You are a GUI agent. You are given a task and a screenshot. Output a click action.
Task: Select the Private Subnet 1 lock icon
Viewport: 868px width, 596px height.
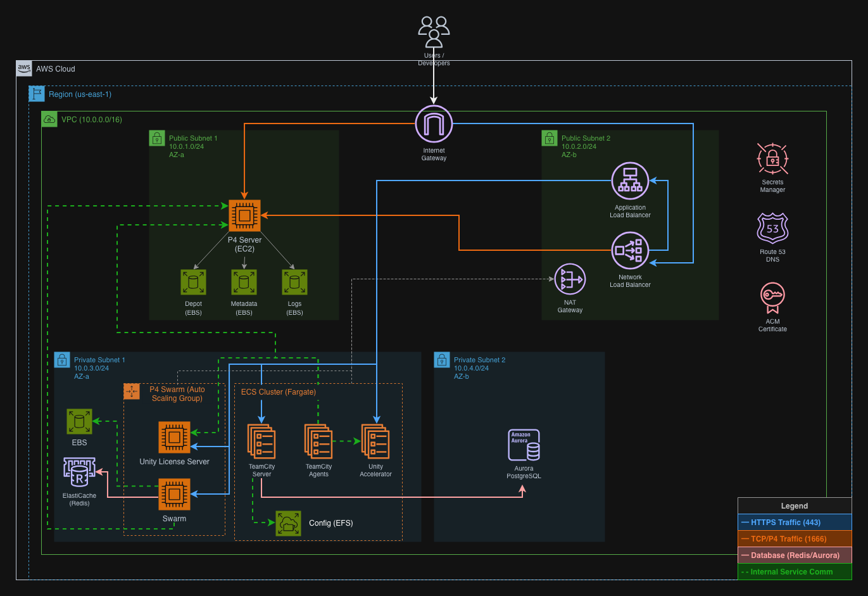click(62, 360)
